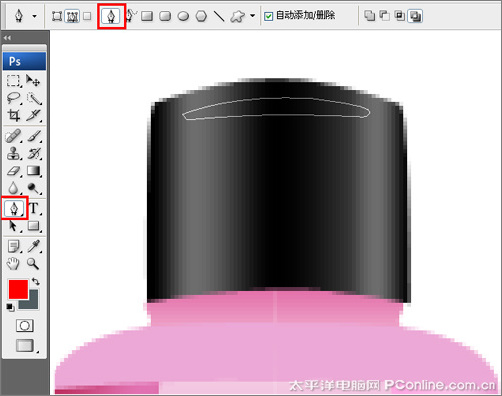The height and width of the screenshot is (396, 502).
Task: Select the Zoom magnifier tool
Action: pos(33,263)
